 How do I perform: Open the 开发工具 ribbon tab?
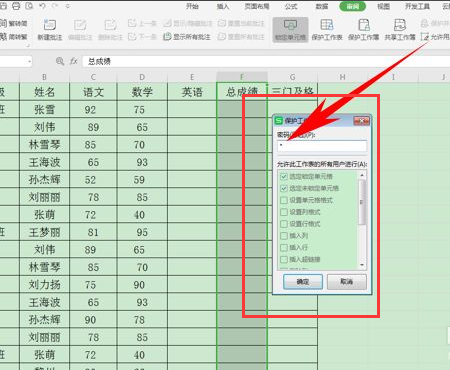click(417, 6)
